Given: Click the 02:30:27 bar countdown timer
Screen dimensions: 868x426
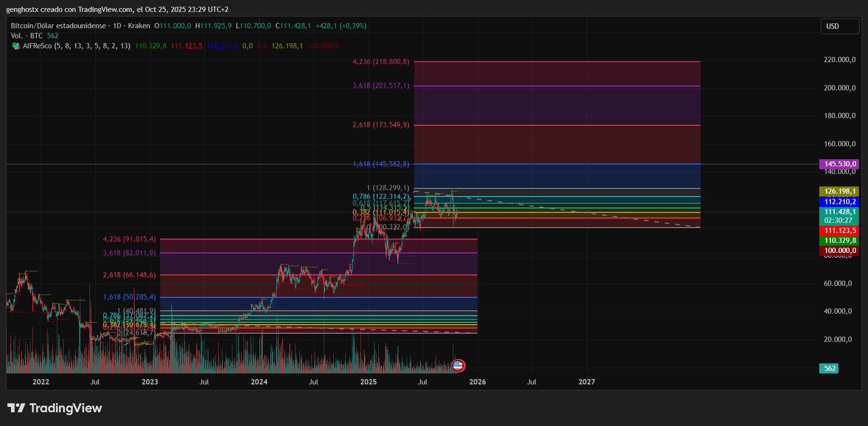Looking at the screenshot, I should 839,220.
